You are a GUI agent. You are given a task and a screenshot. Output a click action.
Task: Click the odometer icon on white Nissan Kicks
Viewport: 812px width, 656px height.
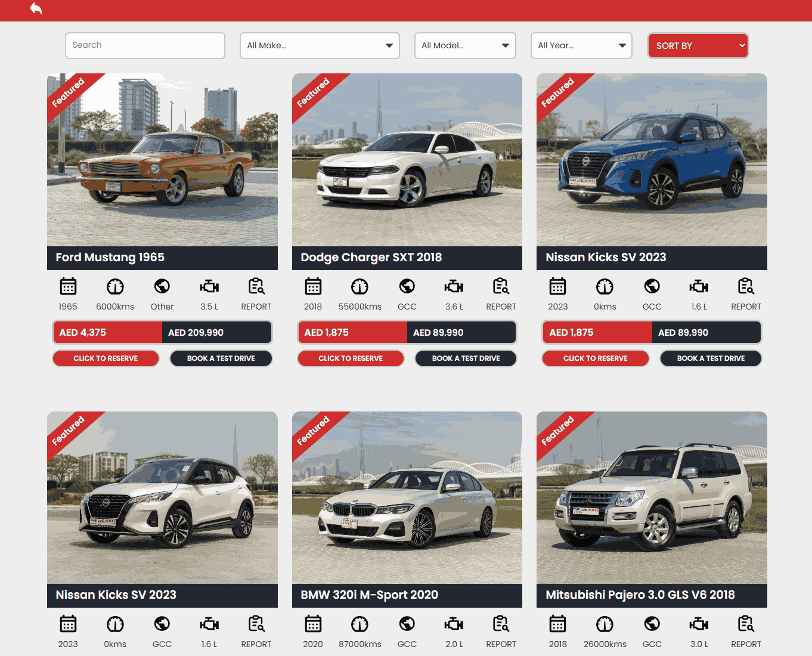[115, 624]
